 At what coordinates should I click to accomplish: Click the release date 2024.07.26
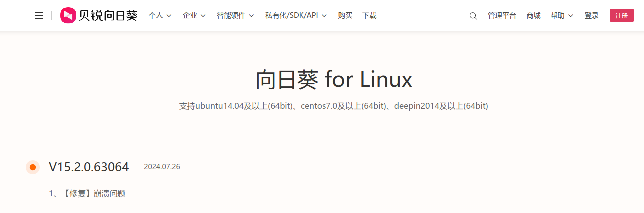coord(162,167)
